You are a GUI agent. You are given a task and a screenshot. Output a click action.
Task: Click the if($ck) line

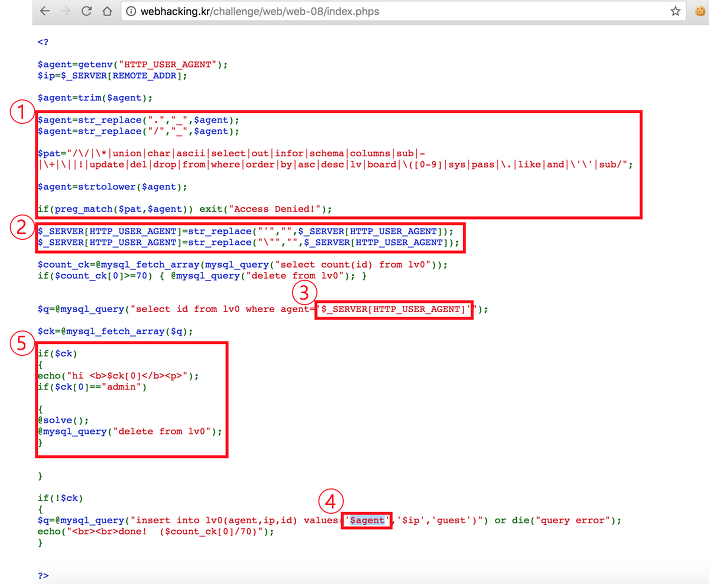point(57,354)
